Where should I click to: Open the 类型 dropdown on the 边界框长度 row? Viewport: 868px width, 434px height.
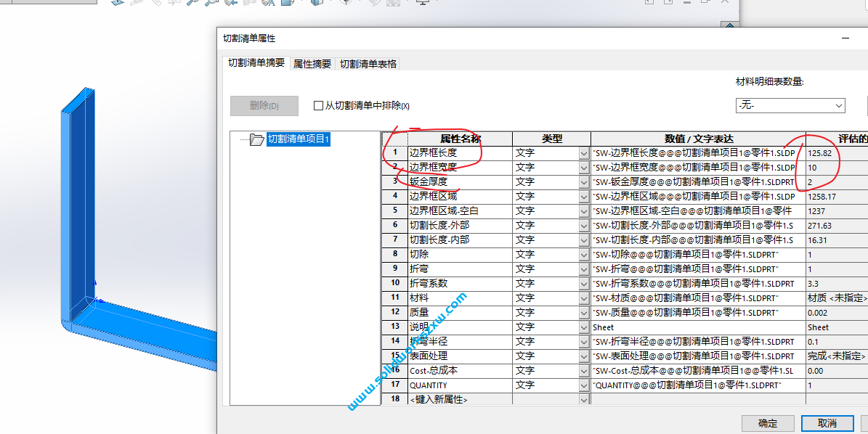(582, 152)
